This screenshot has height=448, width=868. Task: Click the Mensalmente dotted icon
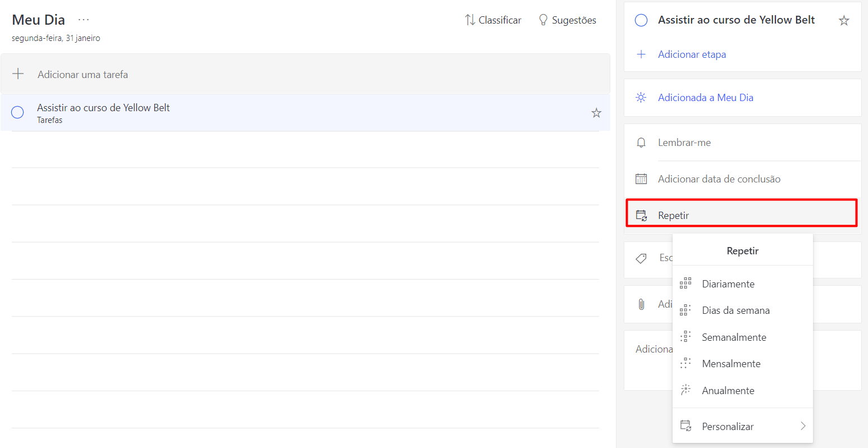[x=686, y=364]
